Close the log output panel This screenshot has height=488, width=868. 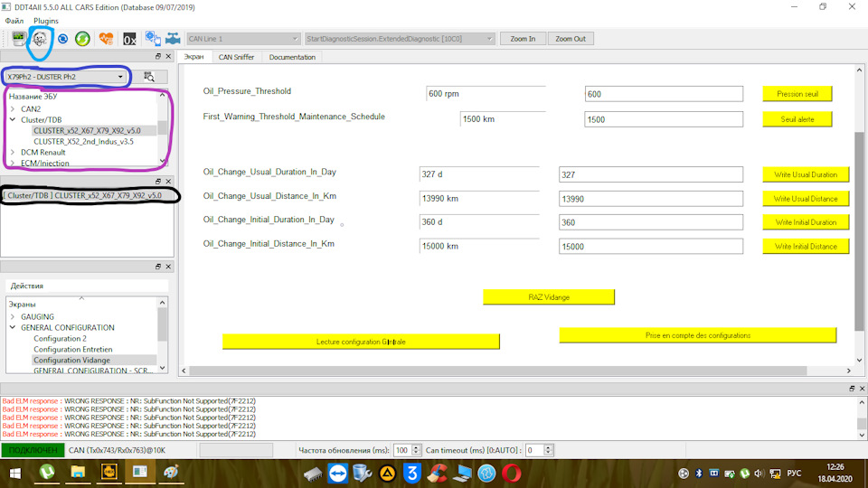862,389
